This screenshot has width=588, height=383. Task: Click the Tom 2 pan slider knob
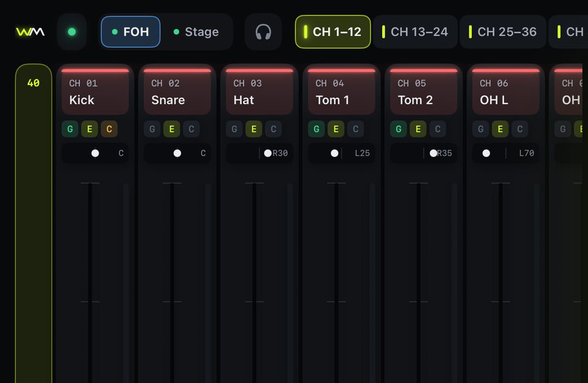(433, 153)
